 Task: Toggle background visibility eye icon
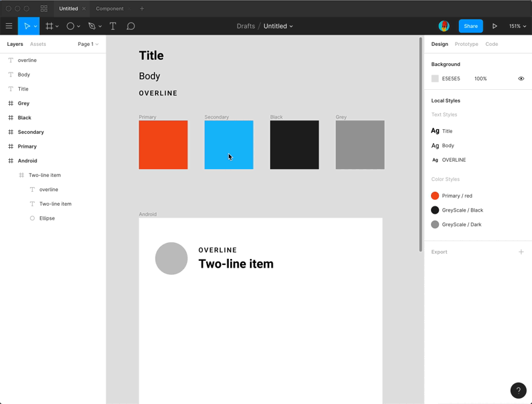tap(521, 79)
